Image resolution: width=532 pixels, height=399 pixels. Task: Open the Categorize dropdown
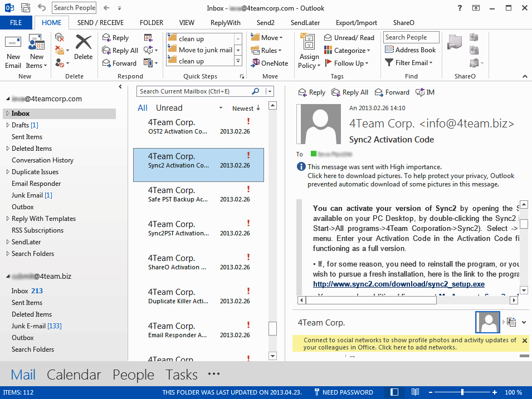[346, 51]
